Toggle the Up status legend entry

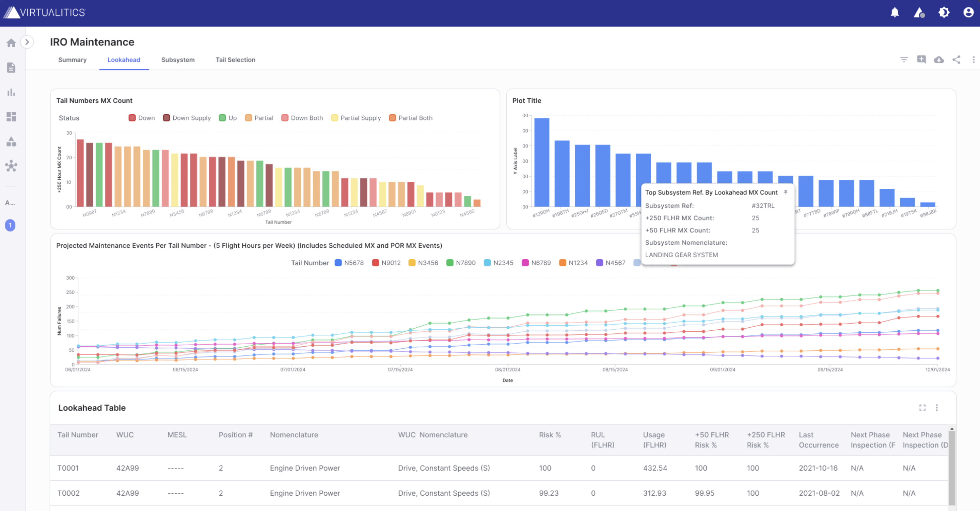tap(228, 118)
